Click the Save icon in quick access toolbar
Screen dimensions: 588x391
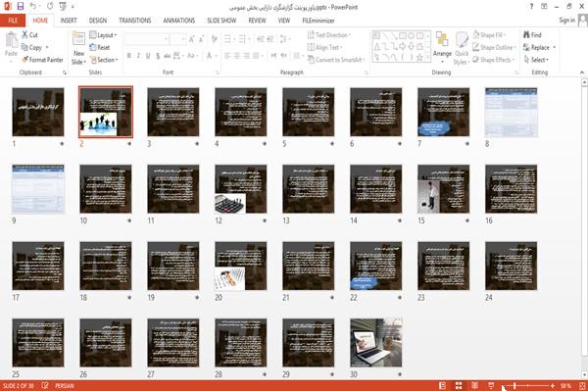[x=21, y=6]
